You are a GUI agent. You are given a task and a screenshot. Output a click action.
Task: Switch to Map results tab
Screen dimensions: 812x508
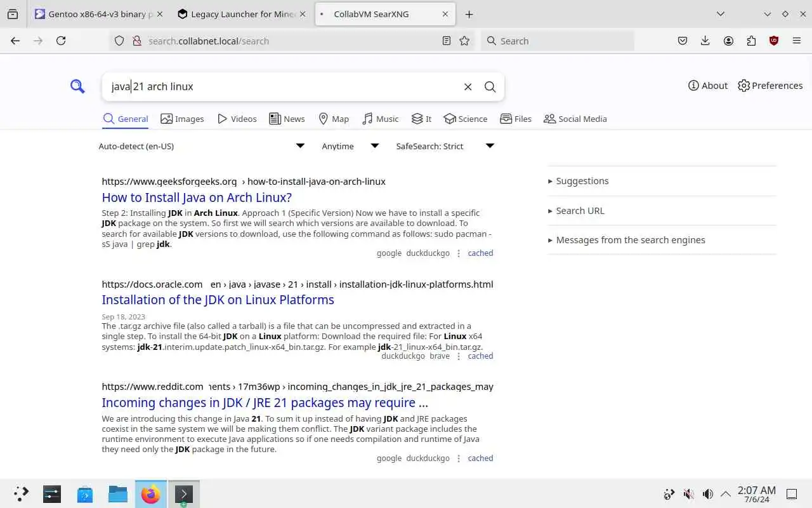click(x=334, y=119)
